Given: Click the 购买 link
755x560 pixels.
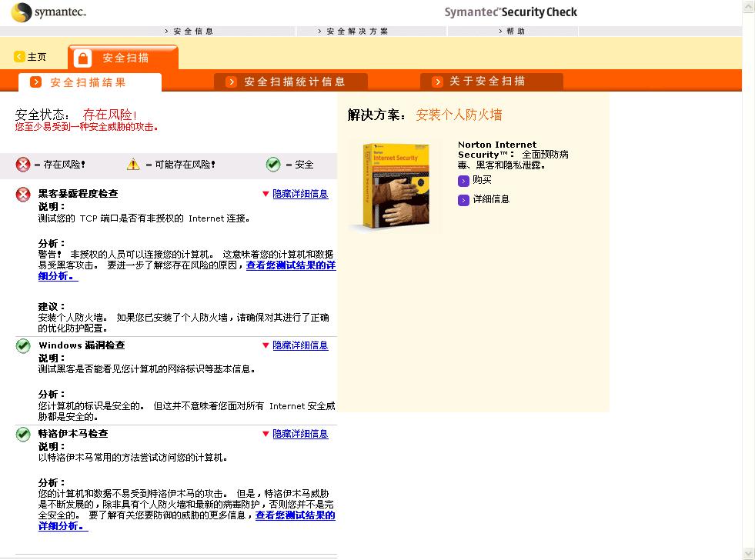Looking at the screenshot, I should point(482,180).
